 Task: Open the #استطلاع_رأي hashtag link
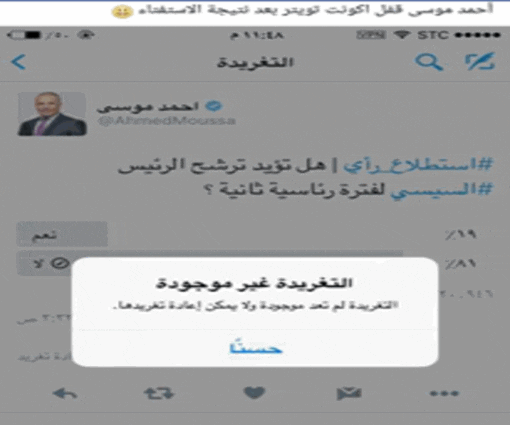tap(418, 165)
